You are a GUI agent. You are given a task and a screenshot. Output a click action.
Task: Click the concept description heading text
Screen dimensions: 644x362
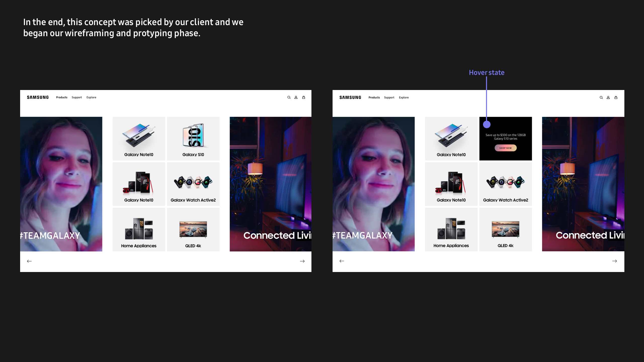(133, 28)
